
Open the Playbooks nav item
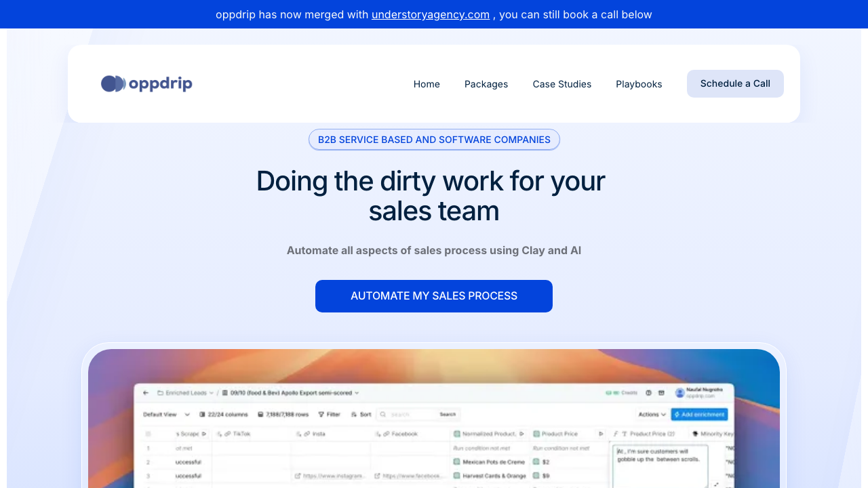coord(639,84)
